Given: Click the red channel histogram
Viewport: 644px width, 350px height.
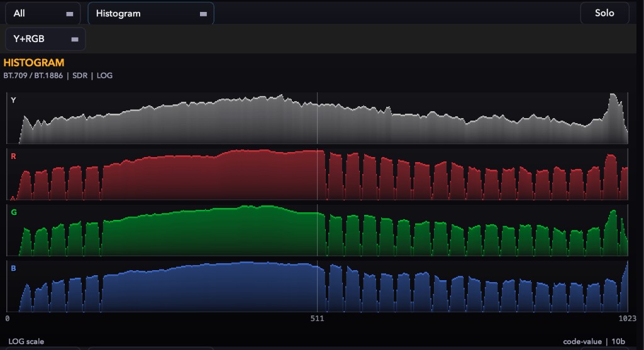Looking at the screenshot, I should tap(317, 175).
